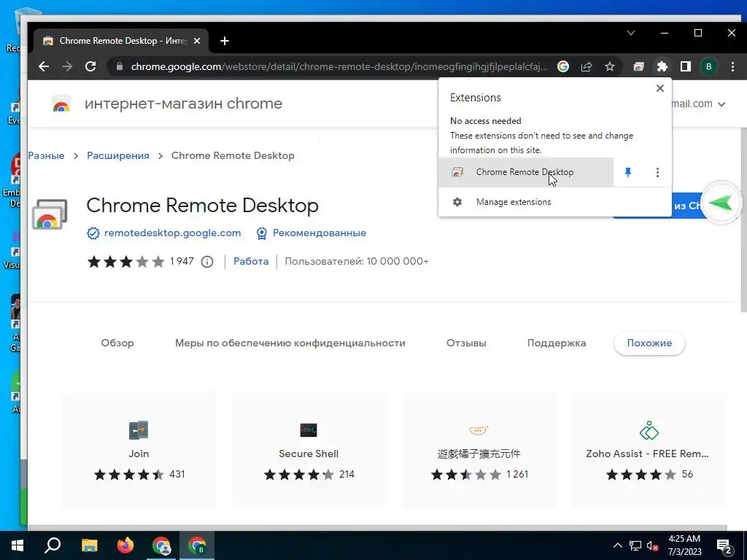Close the Extensions popup
The width and height of the screenshot is (747, 560).
click(x=659, y=88)
